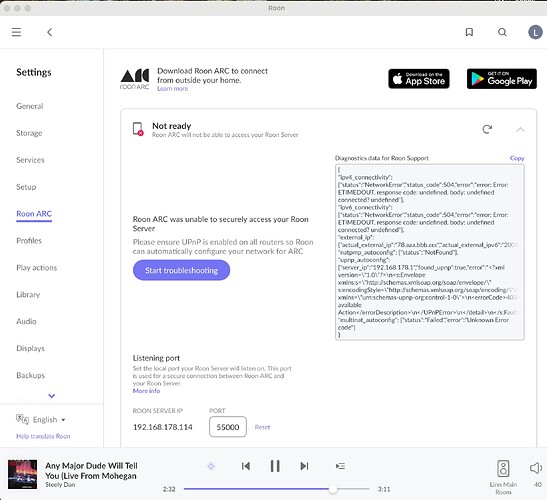Select the Roon ARC settings tab
The height and width of the screenshot is (500, 547).
pos(34,214)
